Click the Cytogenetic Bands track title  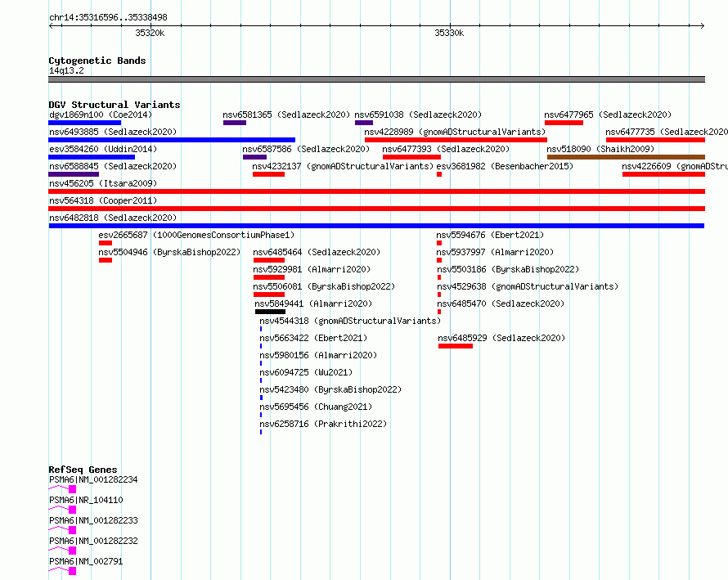coord(97,61)
